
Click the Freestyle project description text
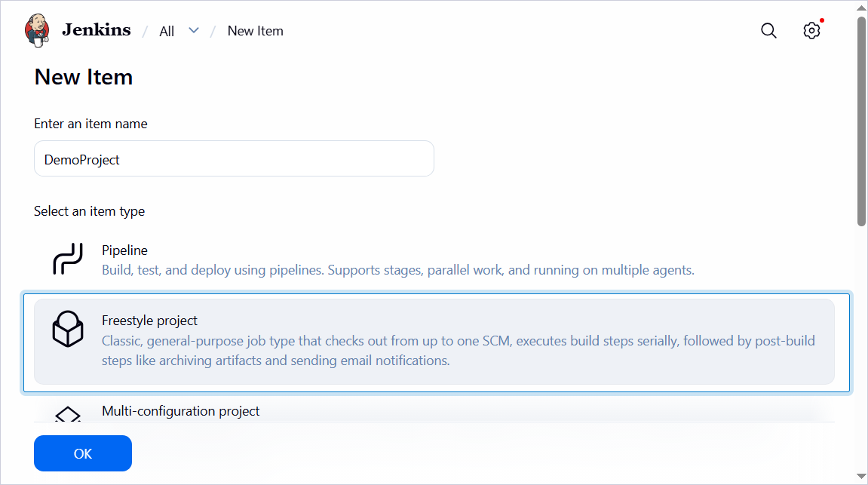pyautogui.click(x=458, y=351)
